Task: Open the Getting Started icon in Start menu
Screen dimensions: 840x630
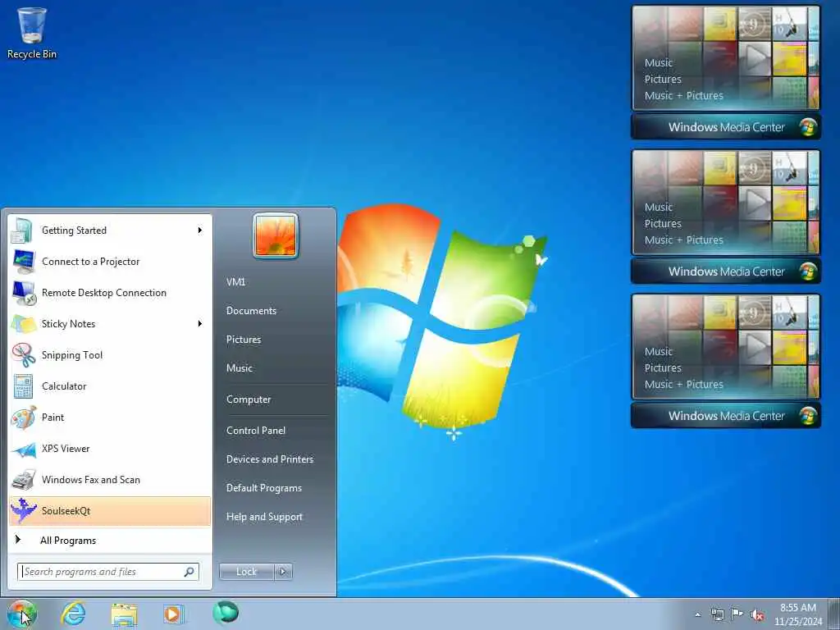Action: tap(23, 231)
